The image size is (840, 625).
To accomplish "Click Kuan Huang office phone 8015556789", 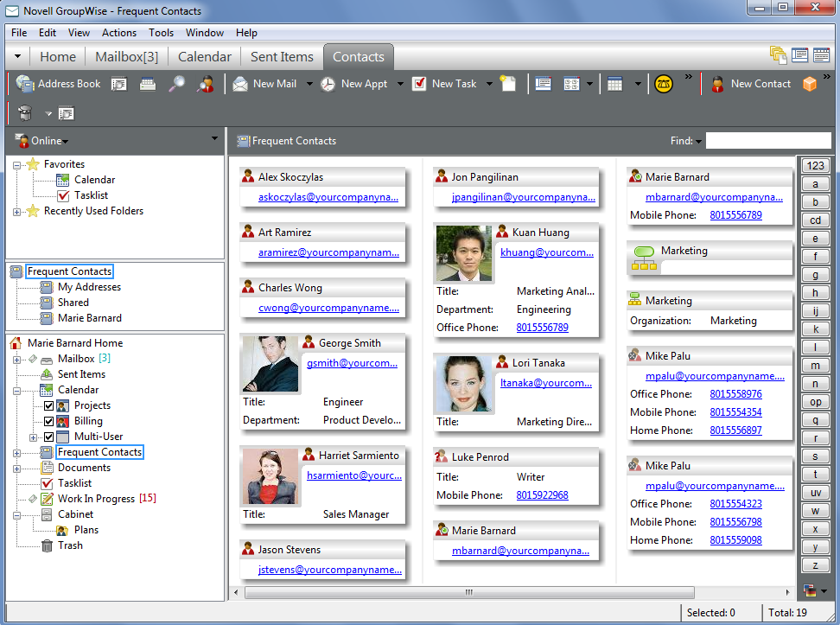I will point(542,327).
